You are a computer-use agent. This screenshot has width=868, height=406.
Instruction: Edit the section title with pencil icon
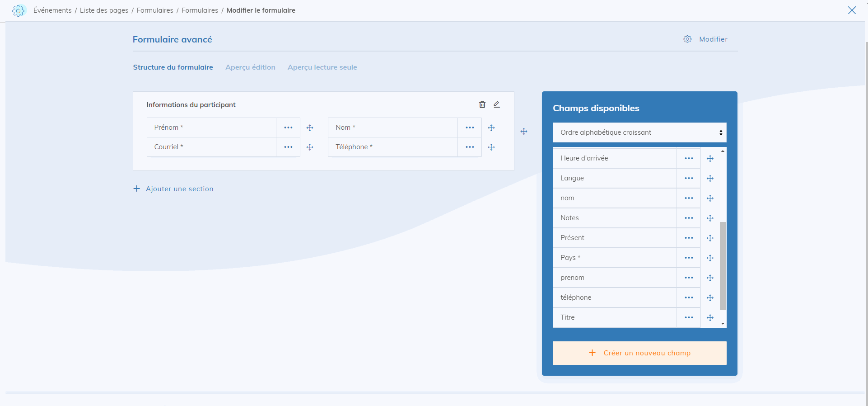(x=496, y=104)
